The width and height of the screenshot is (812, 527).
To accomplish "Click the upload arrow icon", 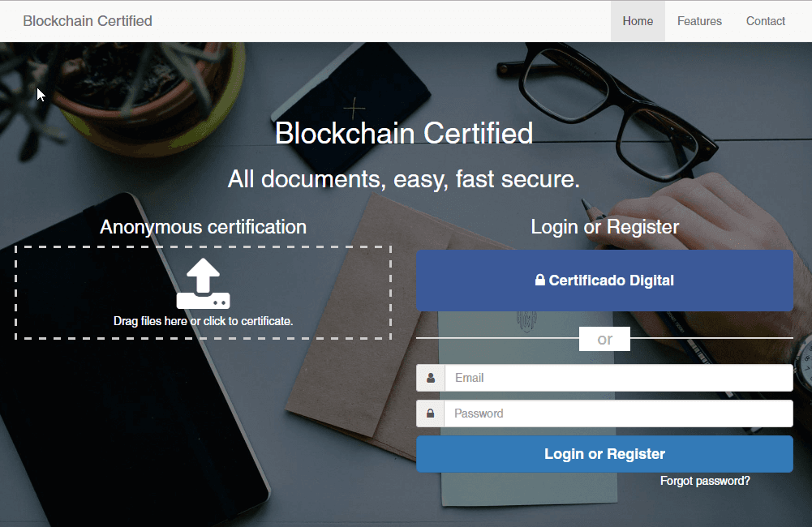I will pos(203,283).
